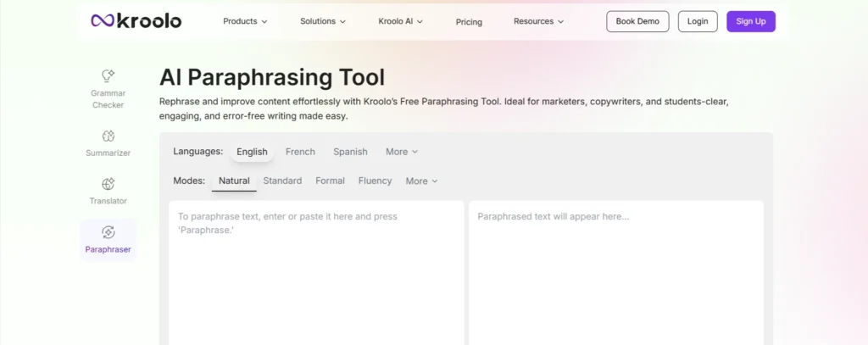Expand the Solutions menu
The image size is (868, 345).
point(323,21)
